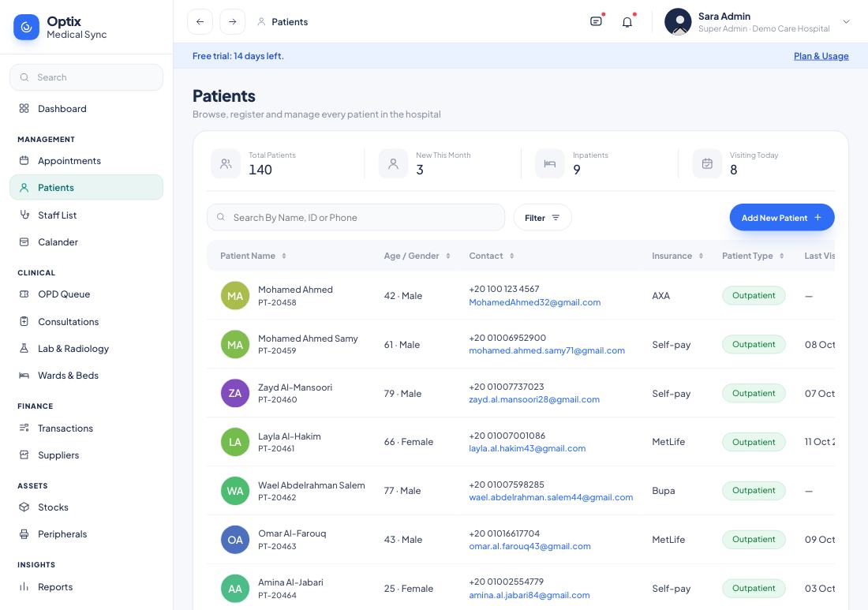Open Dashboard in the sidebar
This screenshot has width=868, height=610.
(86, 108)
